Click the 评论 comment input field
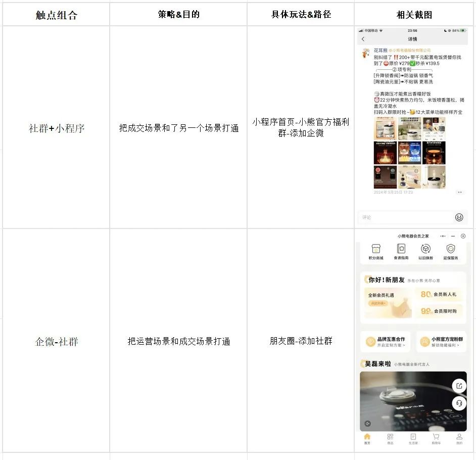The width and height of the screenshot is (476, 460). click(x=399, y=216)
